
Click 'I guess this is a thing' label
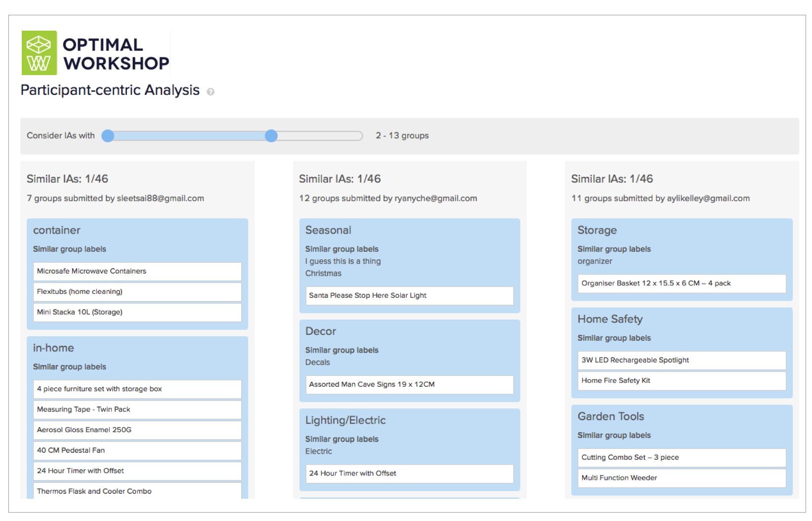click(343, 261)
